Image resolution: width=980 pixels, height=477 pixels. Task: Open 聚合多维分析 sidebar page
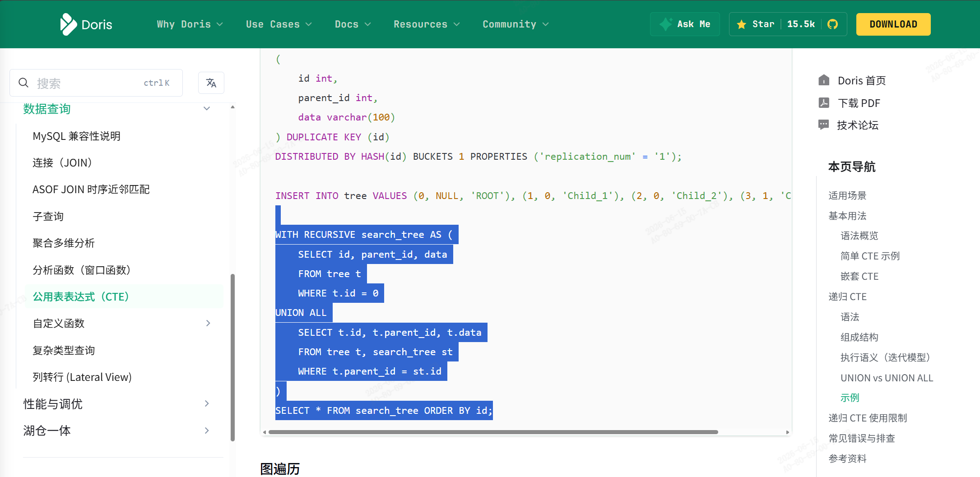[64, 243]
